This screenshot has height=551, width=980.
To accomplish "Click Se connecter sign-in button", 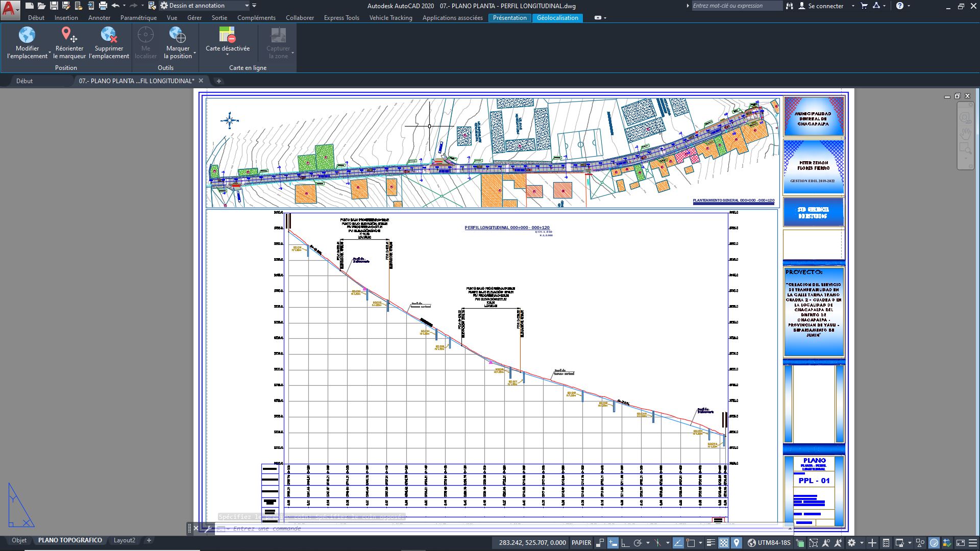I will pos(825,6).
